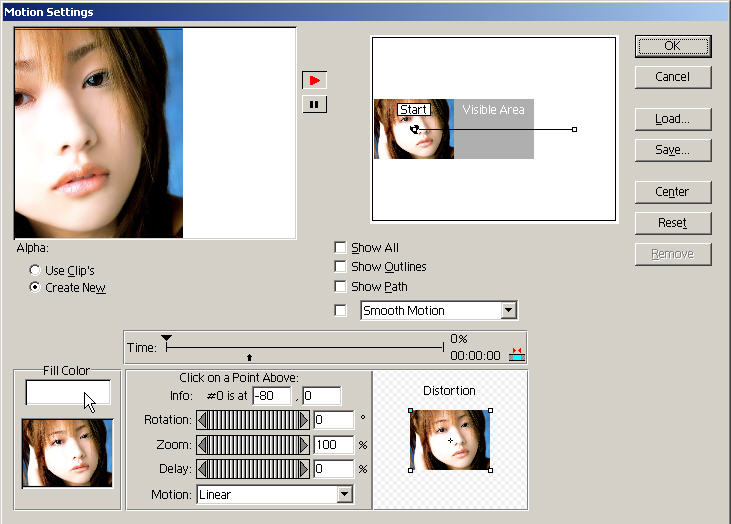Play the motion preview with the red arrow
The width and height of the screenshot is (731, 524).
(x=315, y=80)
